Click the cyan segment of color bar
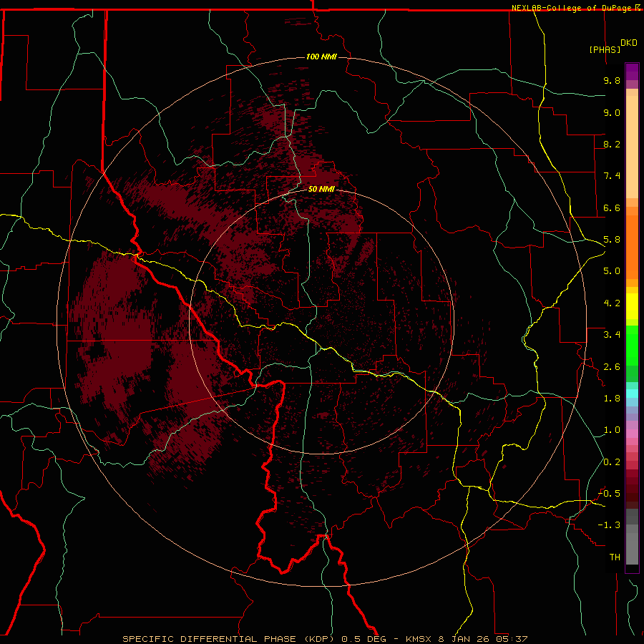644x644 pixels. 632,394
